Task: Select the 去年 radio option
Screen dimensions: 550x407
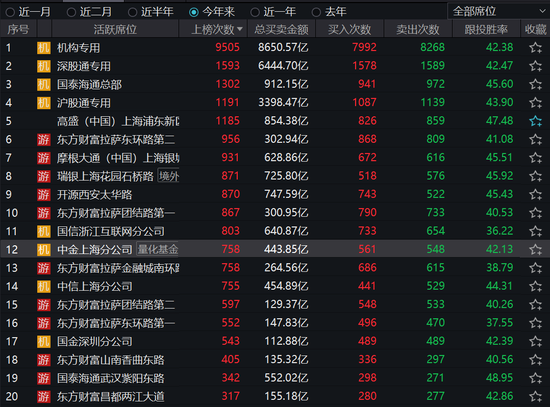Action: click(329, 12)
